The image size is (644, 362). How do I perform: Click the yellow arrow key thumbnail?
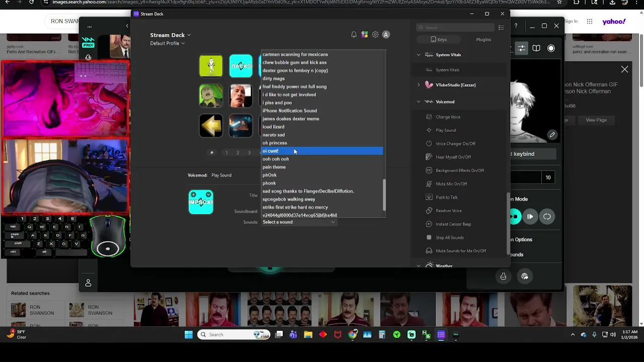click(x=211, y=126)
